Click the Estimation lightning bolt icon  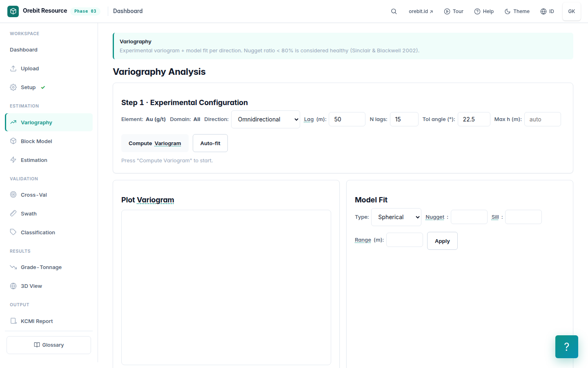(x=13, y=160)
